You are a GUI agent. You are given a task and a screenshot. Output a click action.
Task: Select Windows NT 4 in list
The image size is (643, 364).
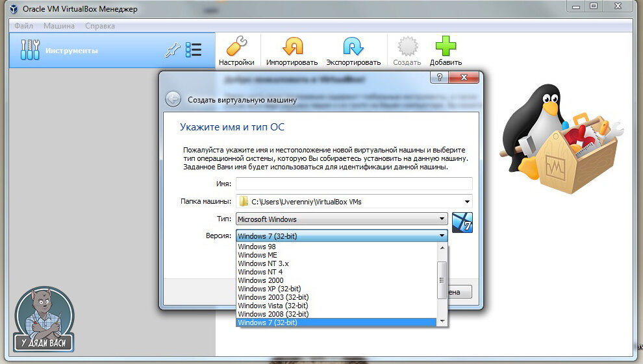click(x=336, y=272)
